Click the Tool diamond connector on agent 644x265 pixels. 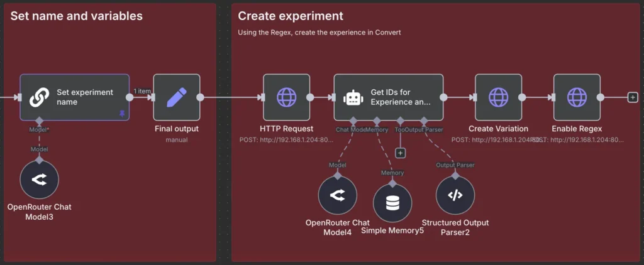pyautogui.click(x=401, y=121)
